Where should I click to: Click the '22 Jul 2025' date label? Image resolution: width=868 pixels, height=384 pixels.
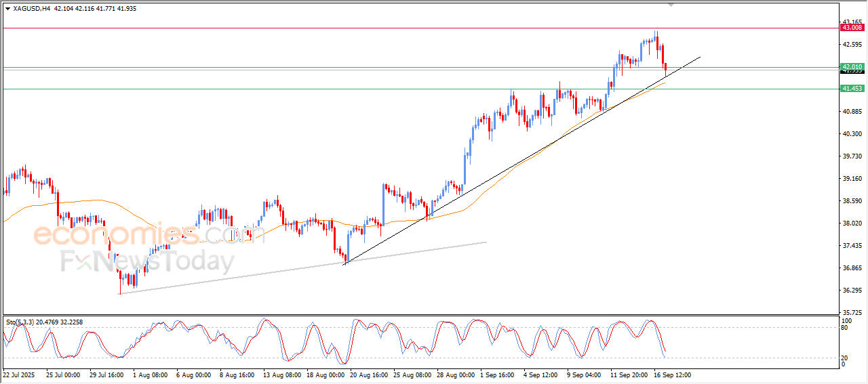click(18, 375)
